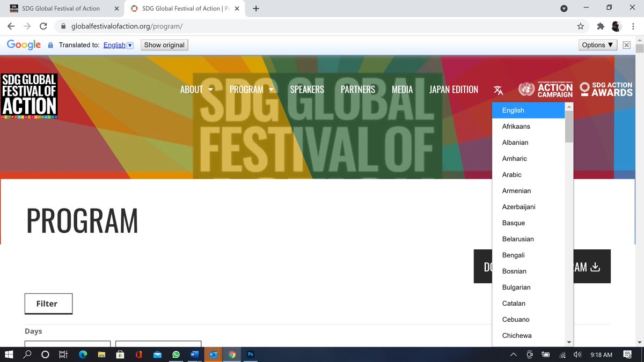The width and height of the screenshot is (644, 362).
Task: Select English in the language list
Action: [x=529, y=110]
